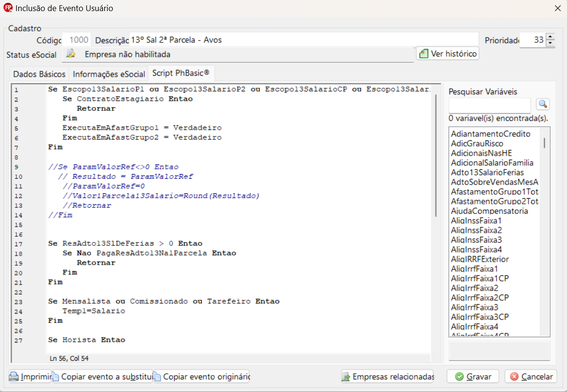Select AliqIrrfFaixa1CP variable

point(480,278)
